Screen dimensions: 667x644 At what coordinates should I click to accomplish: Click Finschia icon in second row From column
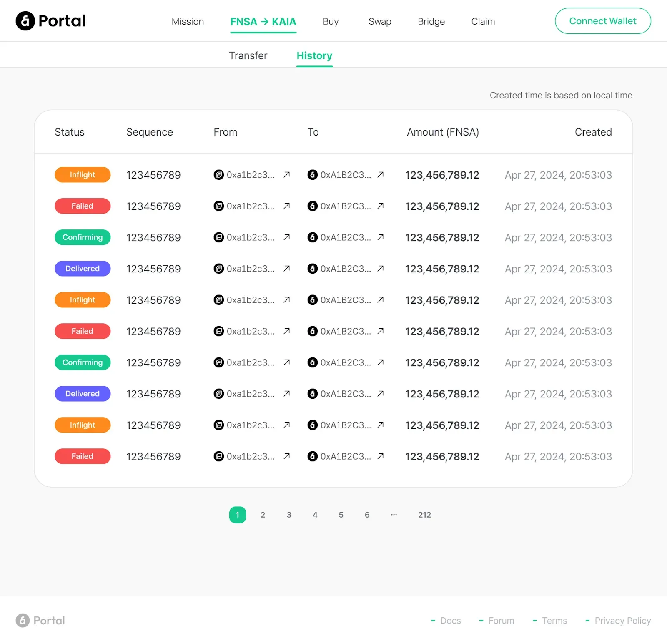tap(218, 206)
